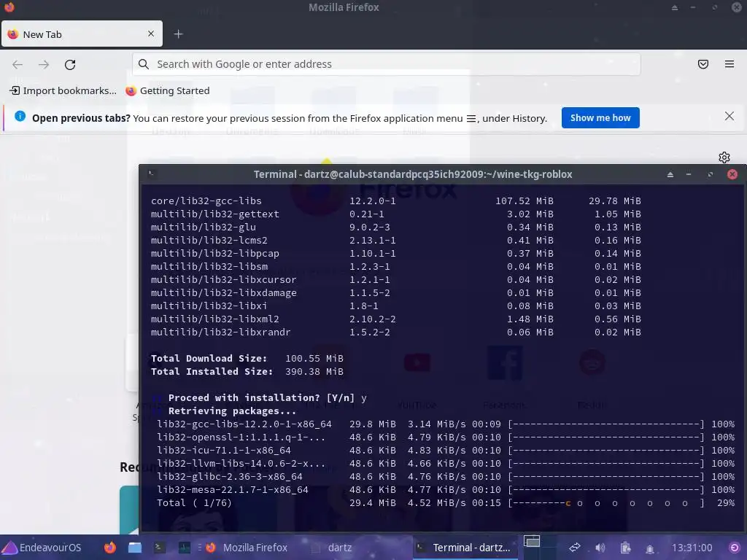Close the New Tab tab
Viewport: 747px width, 560px height.
point(150,34)
